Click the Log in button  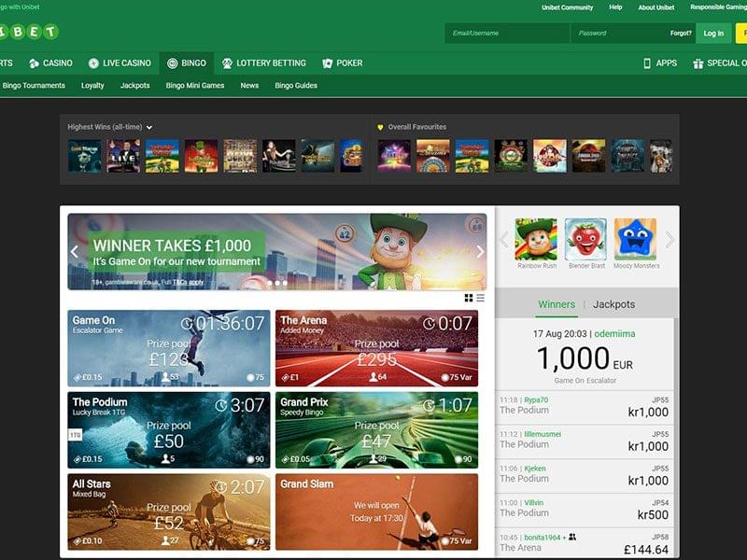(x=713, y=34)
